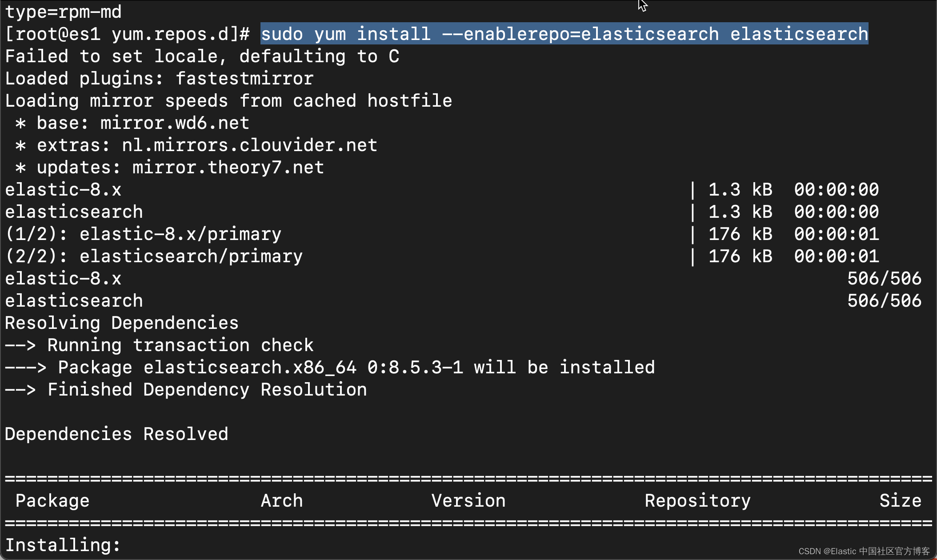This screenshot has width=937, height=560.
Task: Click the "(2/2): elasticsearch/primary" download line
Action: click(x=154, y=256)
